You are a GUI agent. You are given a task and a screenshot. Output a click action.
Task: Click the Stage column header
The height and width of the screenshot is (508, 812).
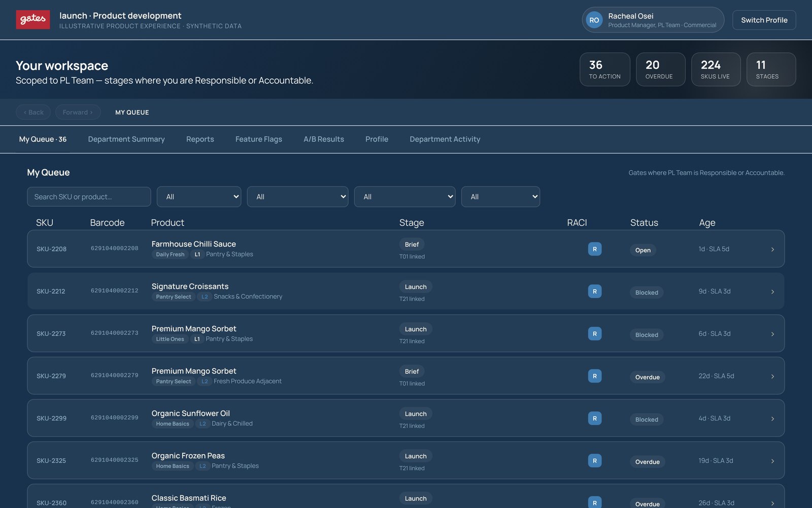pyautogui.click(x=412, y=223)
